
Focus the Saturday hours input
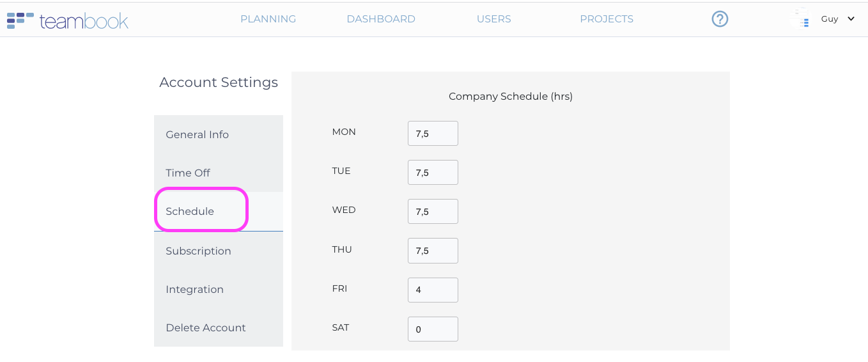433,329
